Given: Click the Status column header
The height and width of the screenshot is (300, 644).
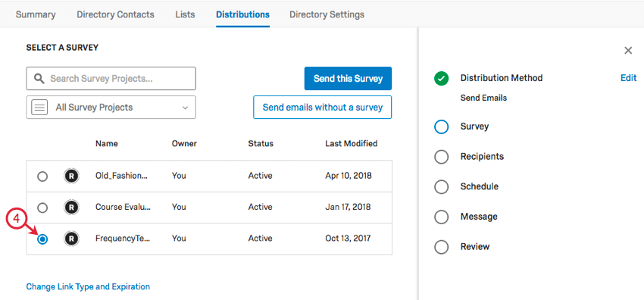Looking at the screenshot, I should click(x=261, y=144).
